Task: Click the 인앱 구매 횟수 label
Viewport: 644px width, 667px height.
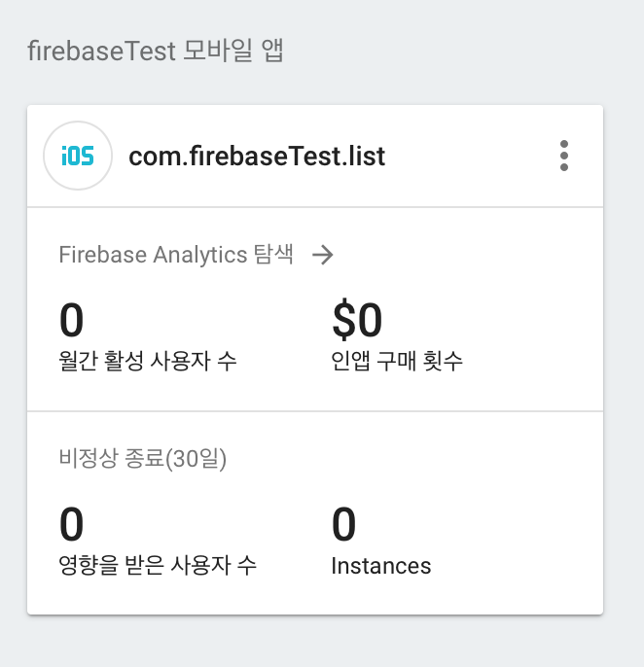Action: coord(397,361)
